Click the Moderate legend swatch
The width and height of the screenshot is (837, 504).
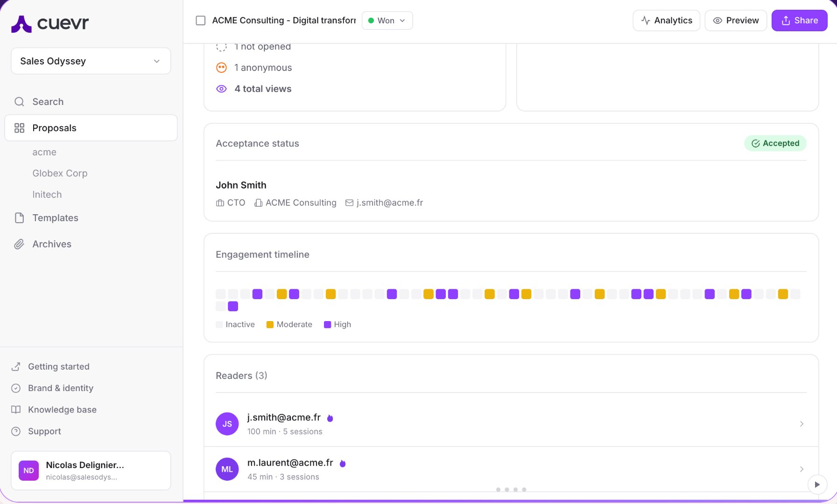point(270,325)
